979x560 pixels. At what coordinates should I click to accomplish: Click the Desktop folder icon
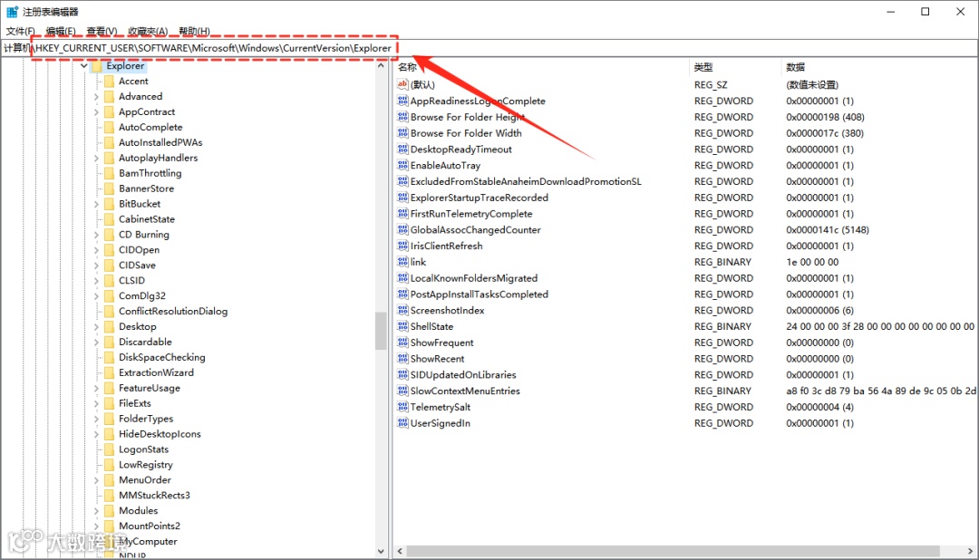click(110, 326)
